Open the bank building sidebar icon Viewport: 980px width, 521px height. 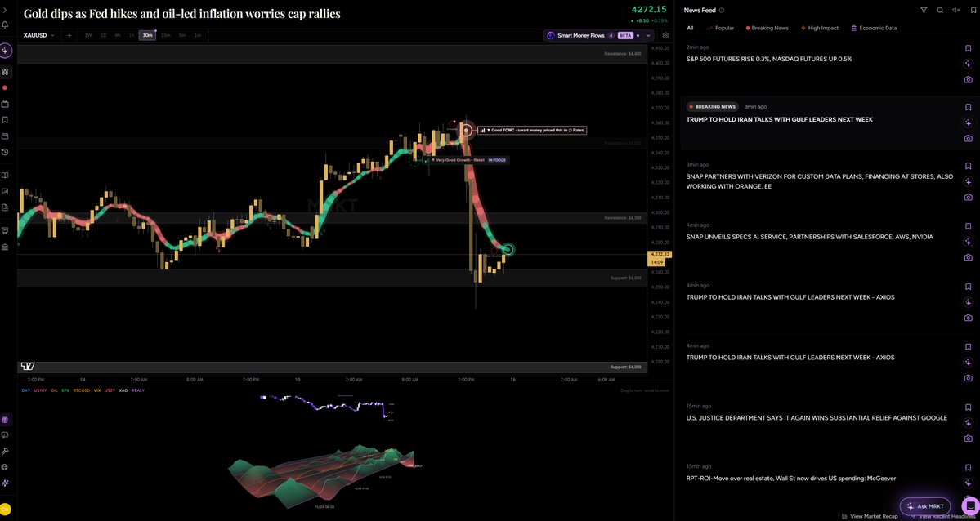tap(5, 247)
